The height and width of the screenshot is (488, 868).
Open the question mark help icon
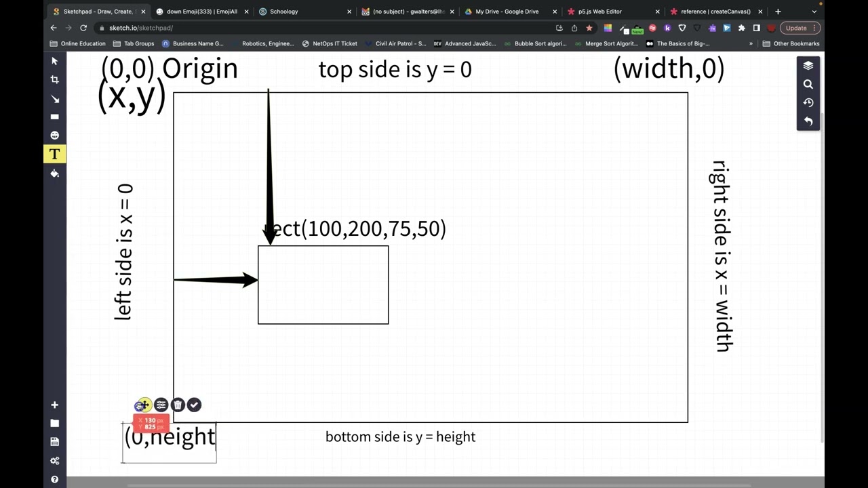point(55,479)
